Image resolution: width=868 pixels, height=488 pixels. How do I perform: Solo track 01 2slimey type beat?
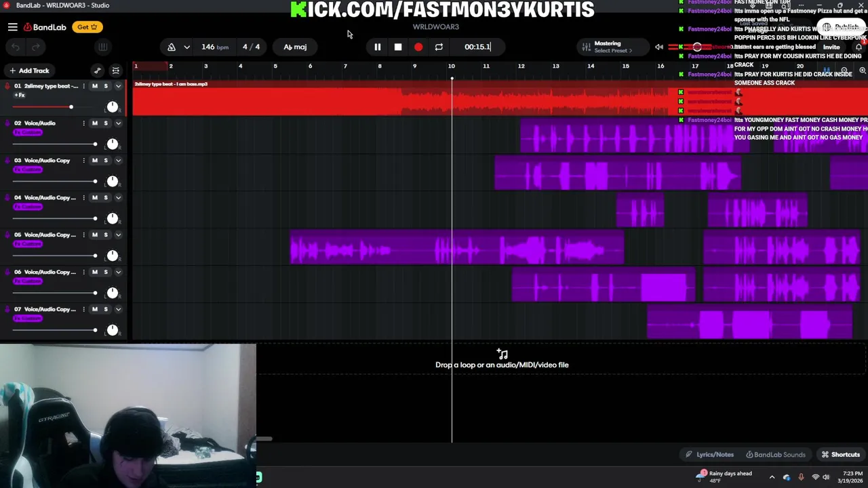(x=106, y=86)
